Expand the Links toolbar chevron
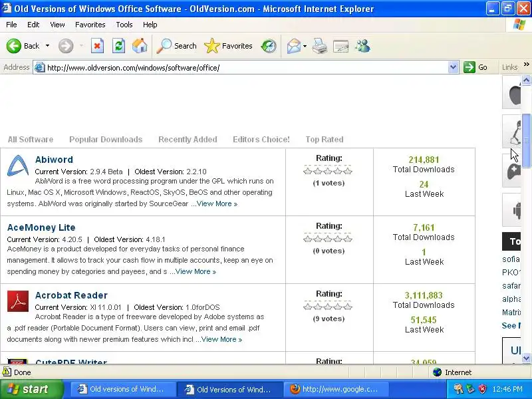Image resolution: width=532 pixels, height=399 pixels. point(526,64)
